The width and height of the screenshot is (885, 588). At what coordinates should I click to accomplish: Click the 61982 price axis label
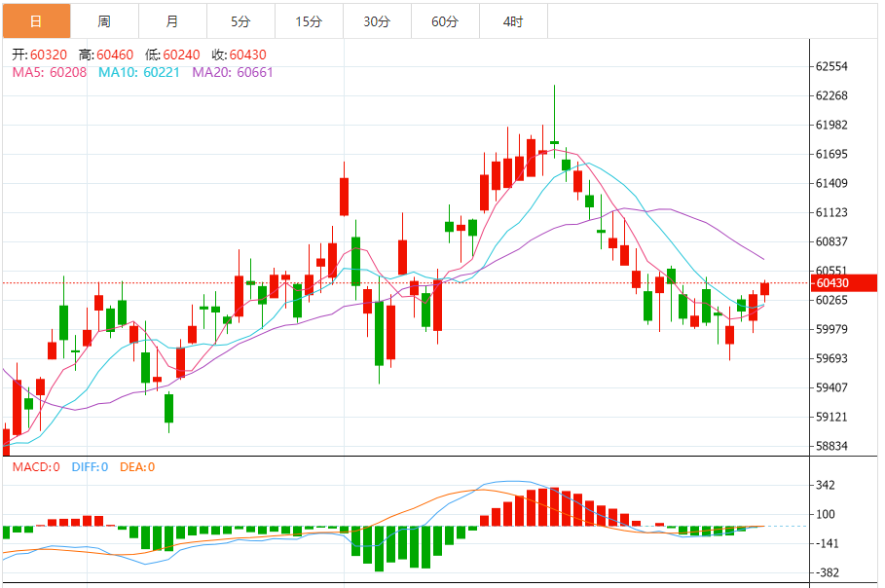tap(832, 126)
